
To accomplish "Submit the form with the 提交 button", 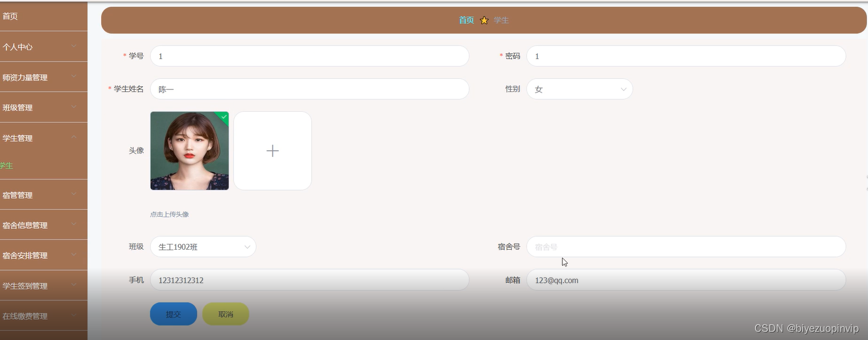I will (x=173, y=313).
